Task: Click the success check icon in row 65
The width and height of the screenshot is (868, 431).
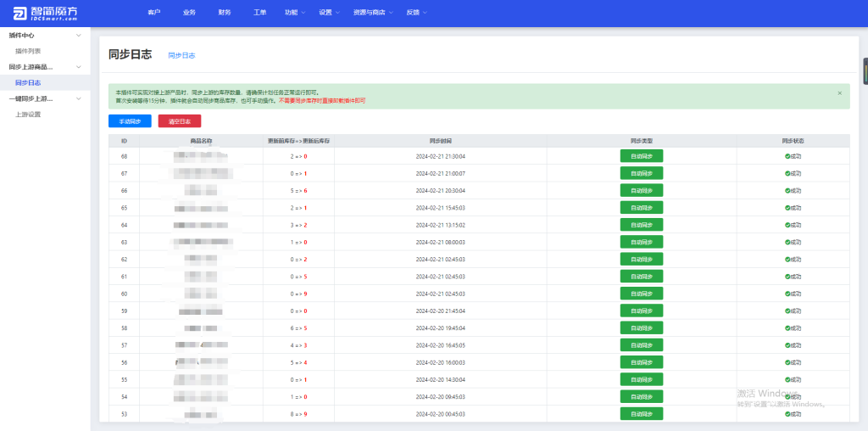Action: tap(787, 208)
